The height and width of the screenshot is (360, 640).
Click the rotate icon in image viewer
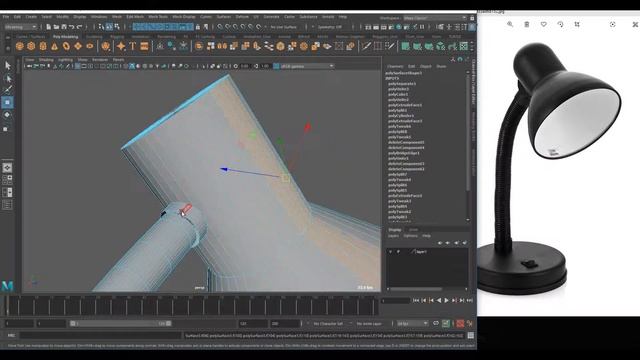coord(560,24)
